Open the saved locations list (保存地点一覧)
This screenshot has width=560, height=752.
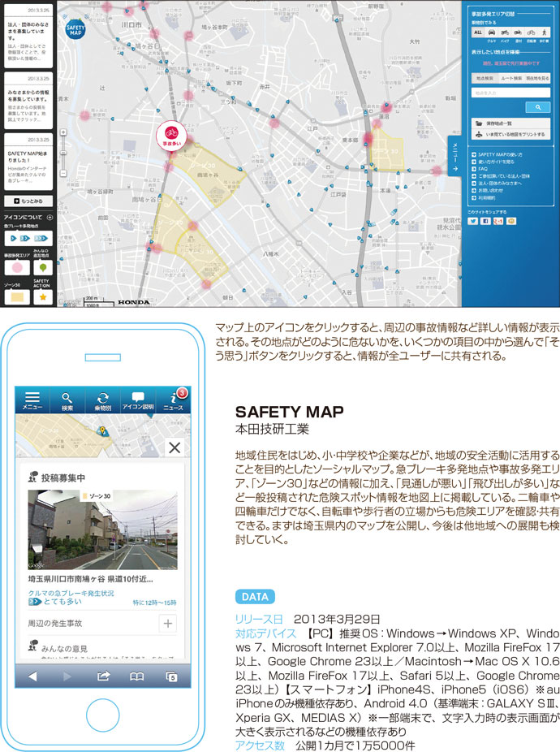coord(510,123)
